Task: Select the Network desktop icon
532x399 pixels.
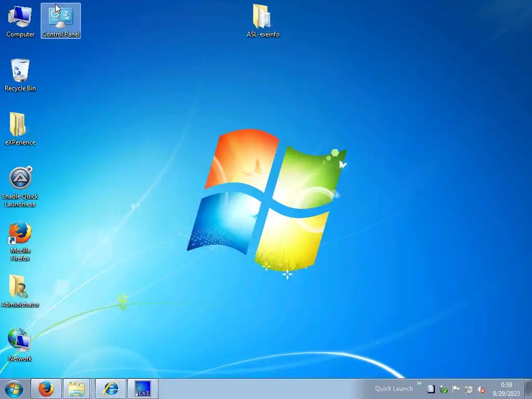Action: (20, 345)
